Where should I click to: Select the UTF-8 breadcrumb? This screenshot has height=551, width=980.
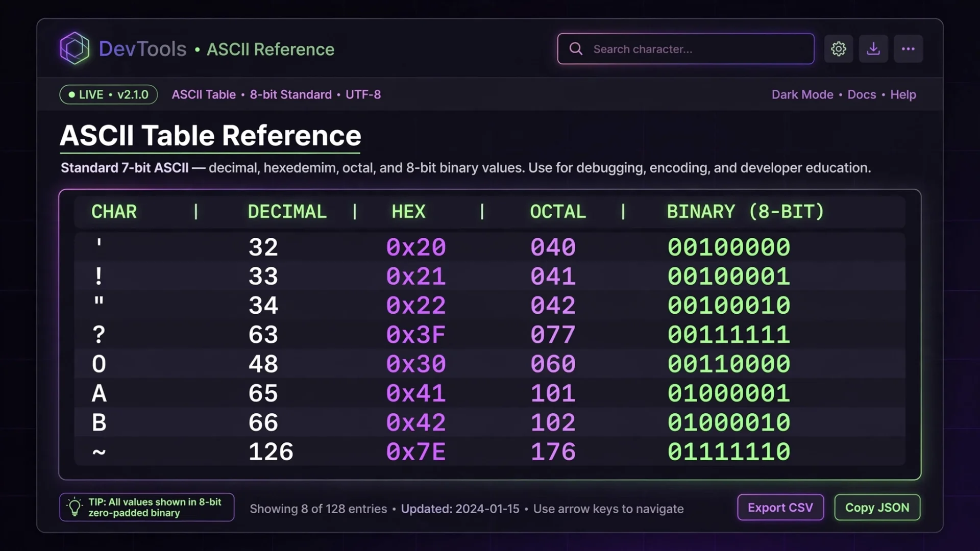(363, 94)
